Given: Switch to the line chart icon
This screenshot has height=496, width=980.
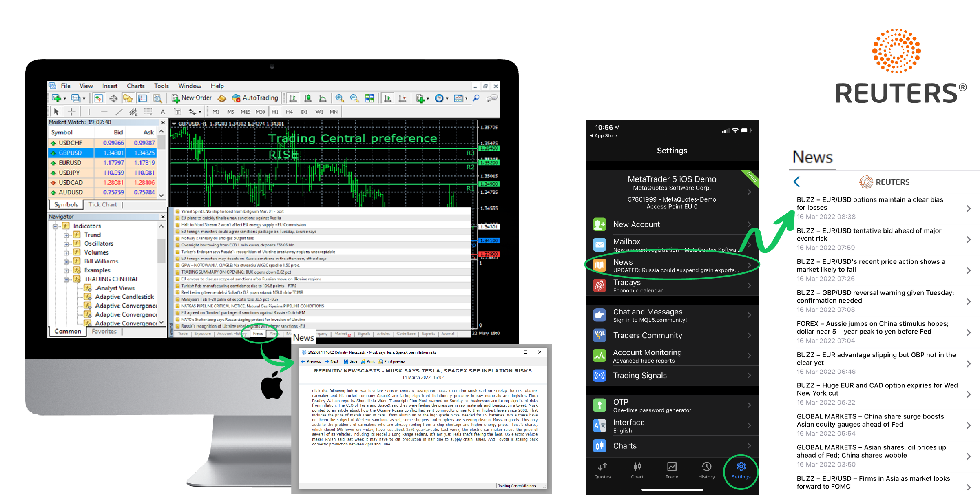Looking at the screenshot, I should coord(323,98).
